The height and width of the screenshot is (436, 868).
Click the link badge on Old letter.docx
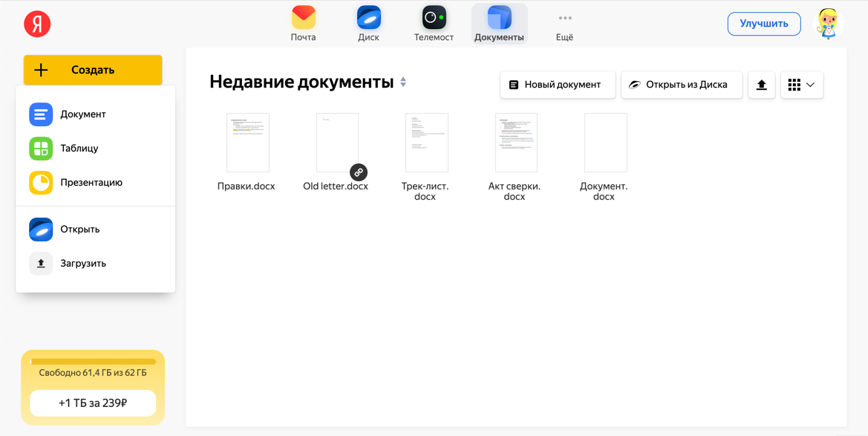click(358, 172)
